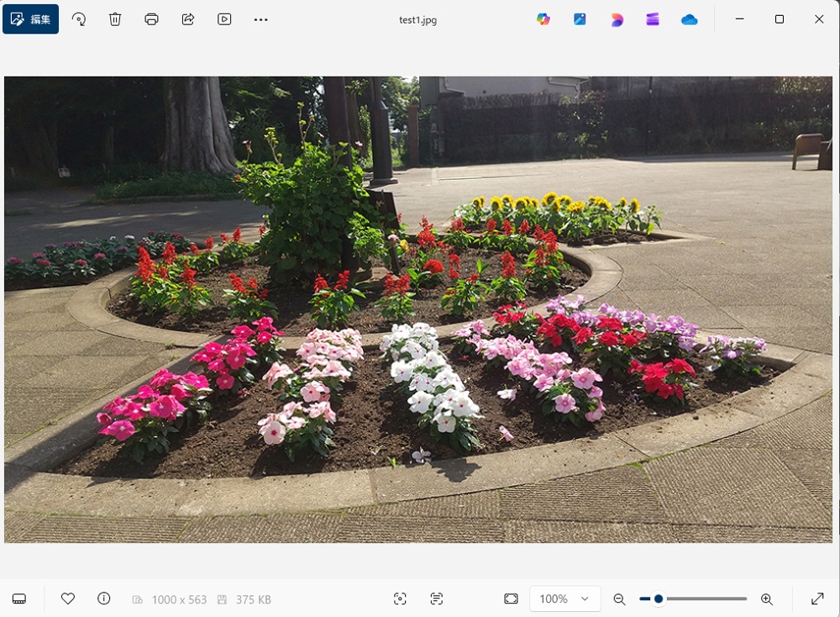Viewport: 840px width, 617px height.
Task: Launch the Designer app icon
Action: [x=617, y=18]
